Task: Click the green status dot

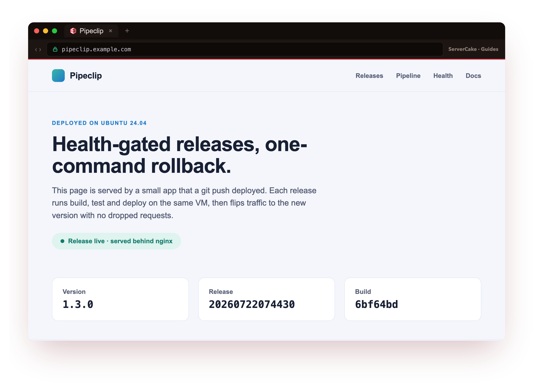Action: point(63,242)
